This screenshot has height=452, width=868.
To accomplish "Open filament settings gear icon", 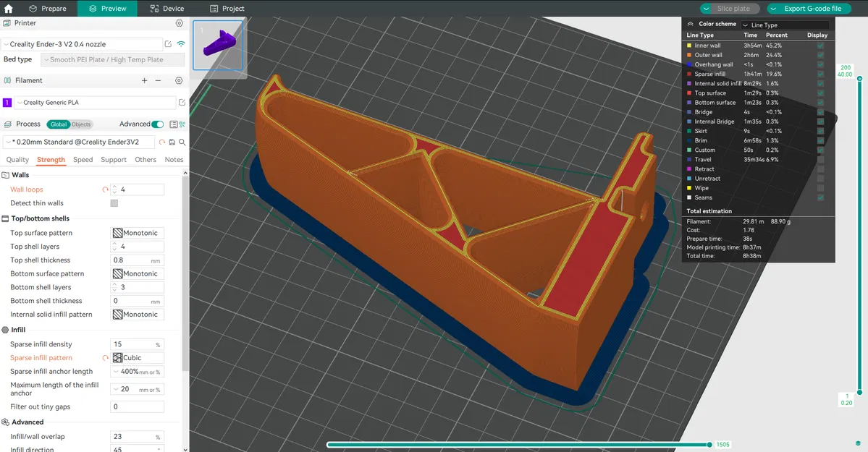I will (179, 81).
